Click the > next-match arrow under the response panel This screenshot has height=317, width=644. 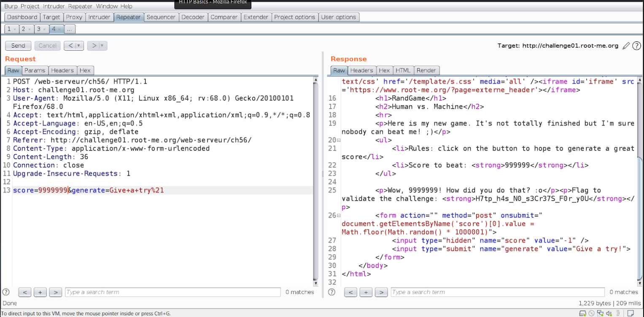pos(381,292)
